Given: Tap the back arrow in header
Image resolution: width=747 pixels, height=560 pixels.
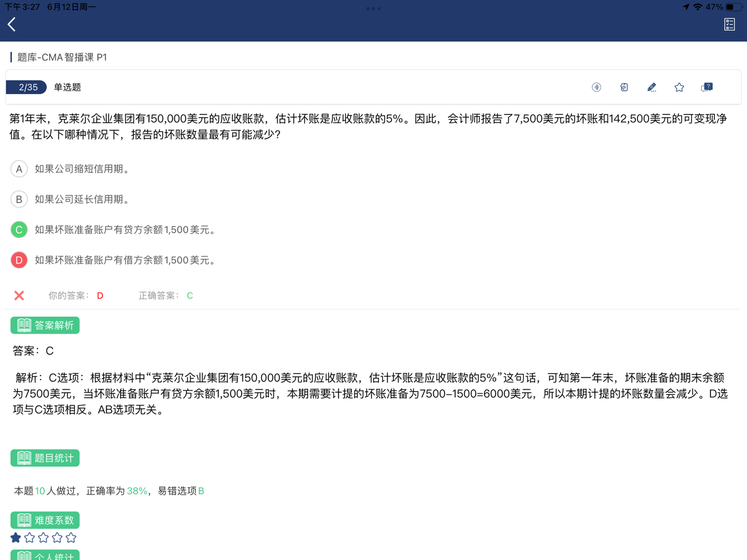Looking at the screenshot, I should click(x=12, y=24).
